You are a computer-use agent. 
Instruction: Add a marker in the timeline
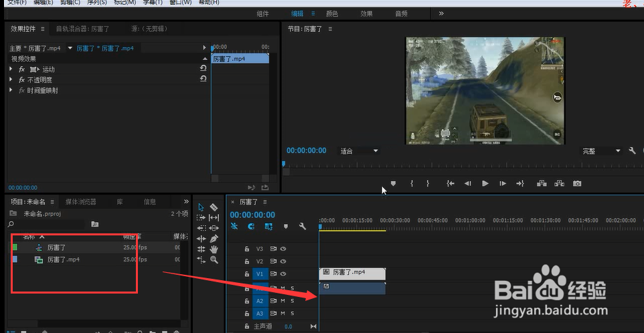click(286, 226)
